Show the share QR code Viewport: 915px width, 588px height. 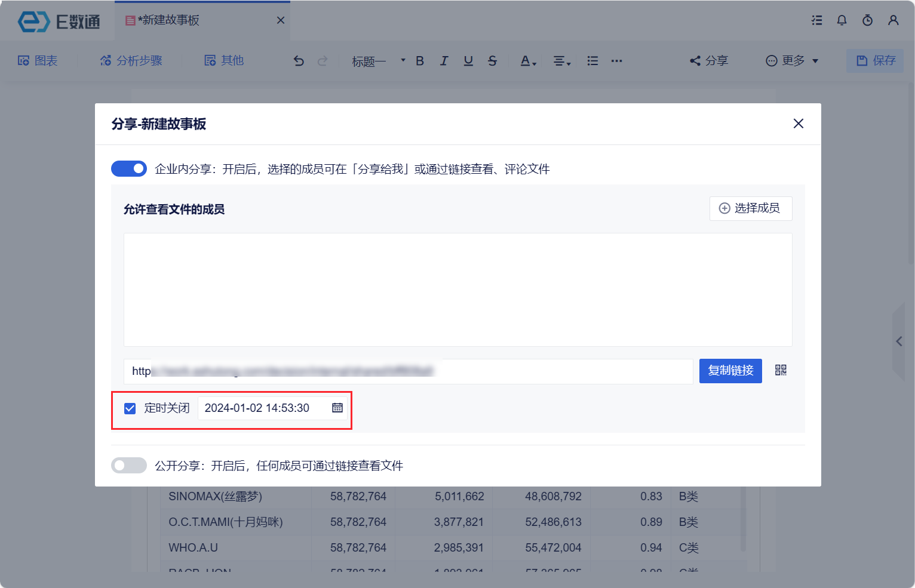tap(781, 371)
